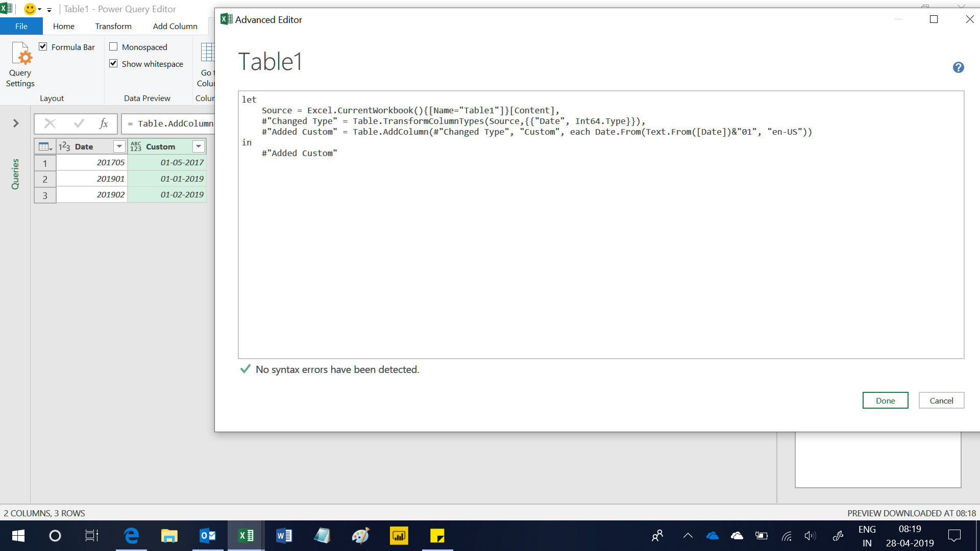Click Cancel in Advanced Editor
This screenshot has width=980, height=551.
(x=941, y=400)
